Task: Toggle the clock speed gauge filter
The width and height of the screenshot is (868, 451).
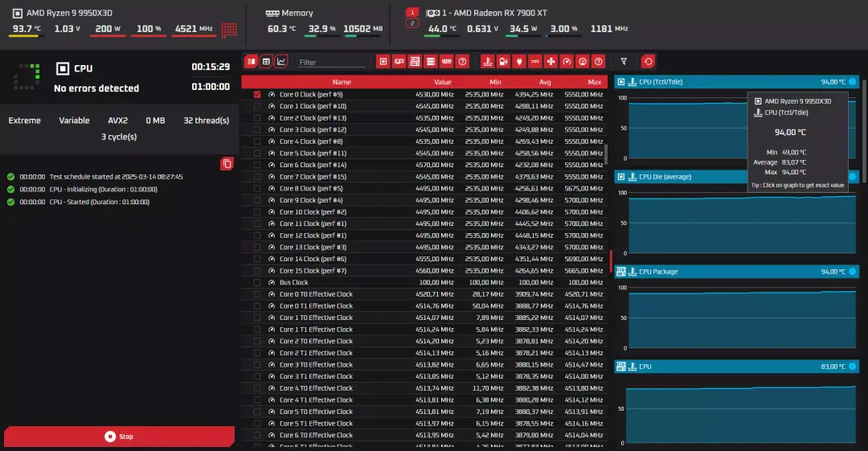Action: click(x=567, y=61)
